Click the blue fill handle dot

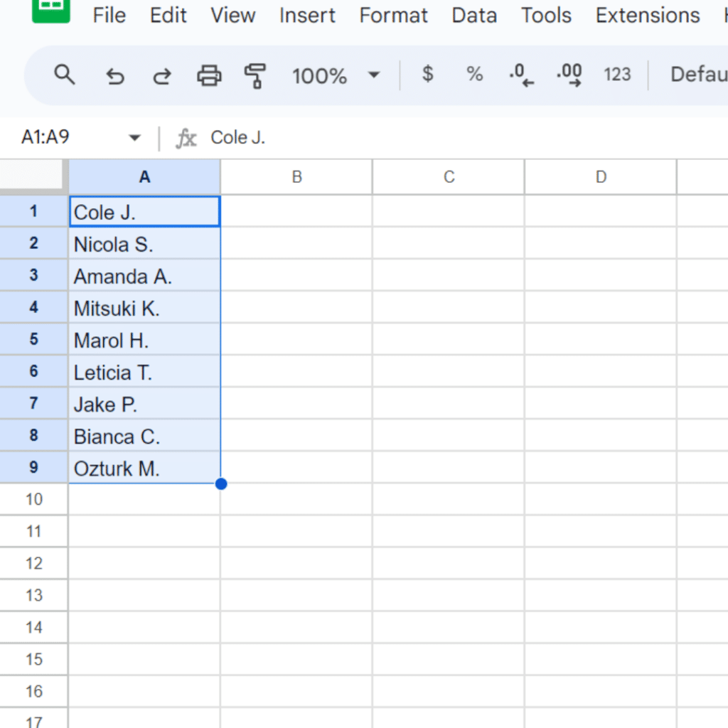(x=221, y=483)
